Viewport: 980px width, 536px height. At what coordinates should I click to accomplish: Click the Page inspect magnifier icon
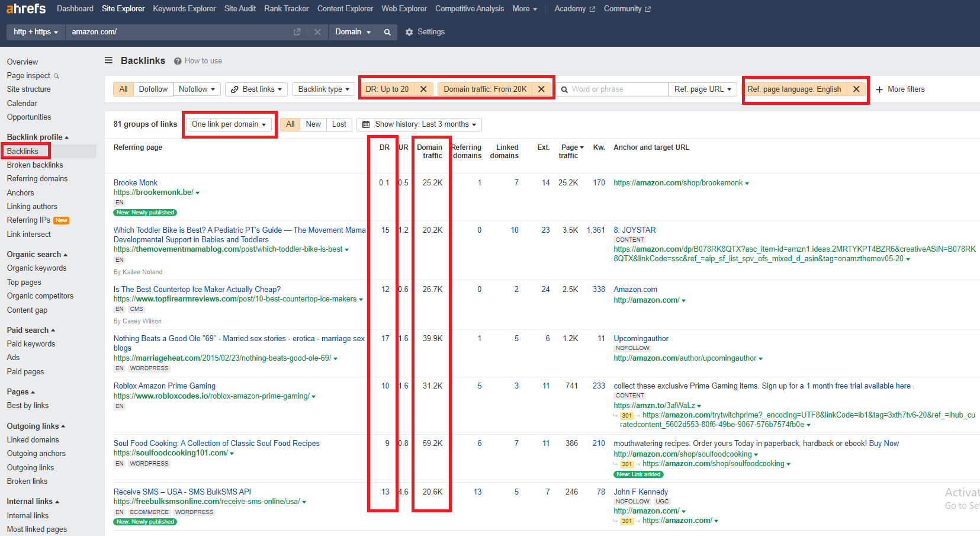(x=56, y=76)
